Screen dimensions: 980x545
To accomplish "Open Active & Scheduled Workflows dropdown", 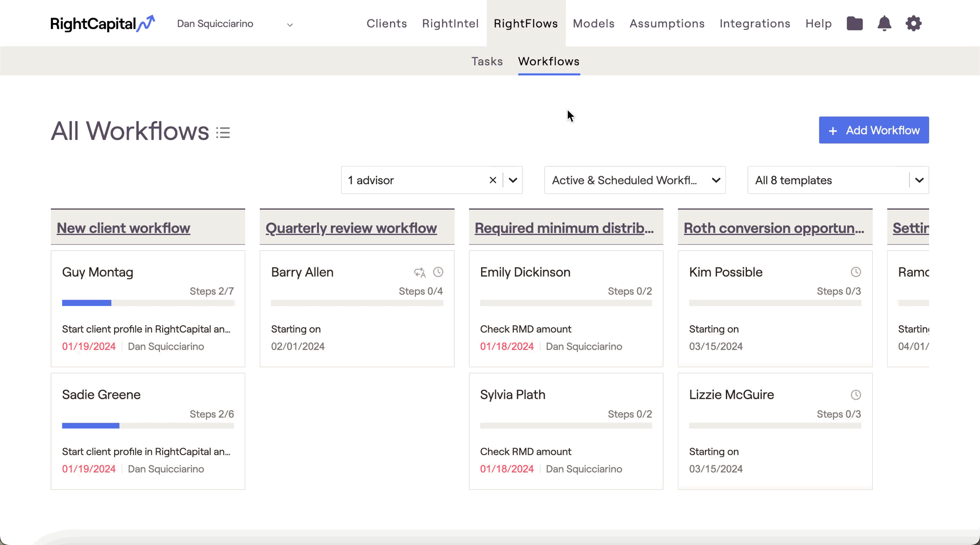I will tap(635, 180).
